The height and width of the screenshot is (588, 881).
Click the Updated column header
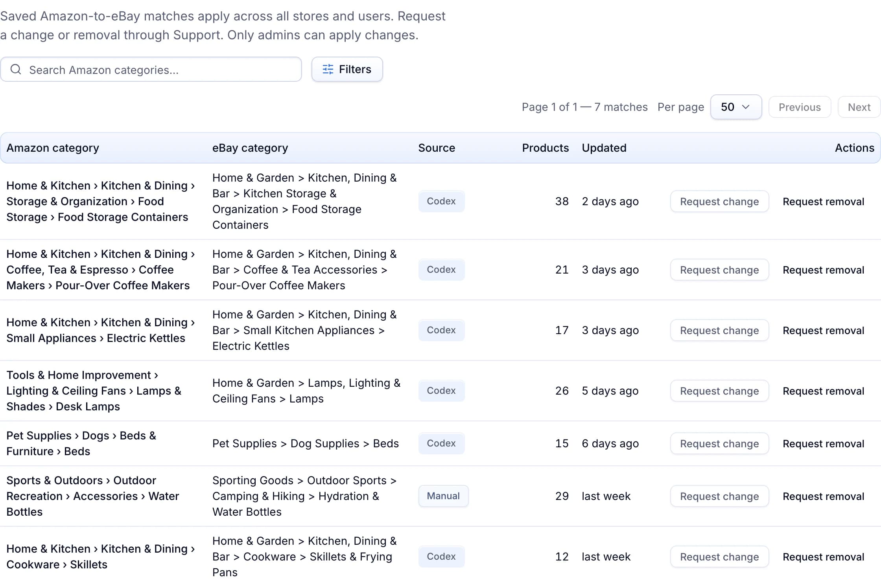point(604,148)
